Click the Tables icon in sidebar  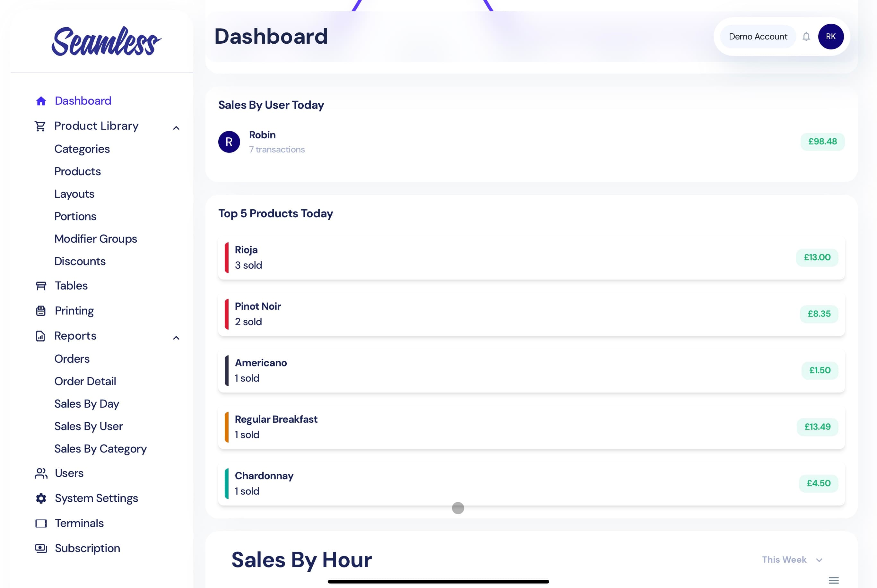click(x=41, y=286)
